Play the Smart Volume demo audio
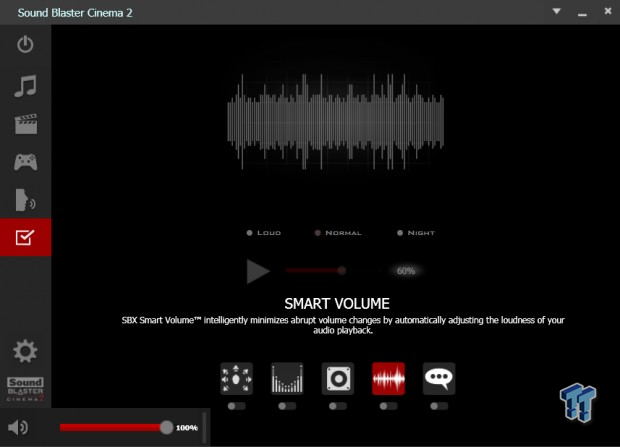 tap(258, 271)
